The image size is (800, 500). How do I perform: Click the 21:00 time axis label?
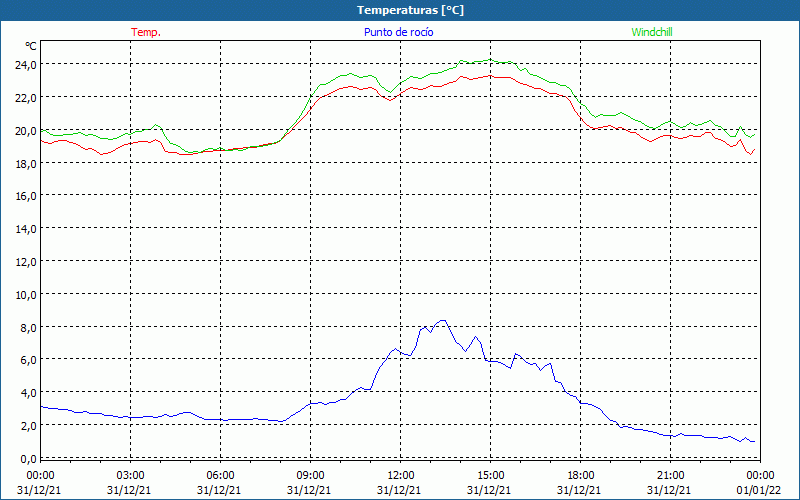coord(670,475)
